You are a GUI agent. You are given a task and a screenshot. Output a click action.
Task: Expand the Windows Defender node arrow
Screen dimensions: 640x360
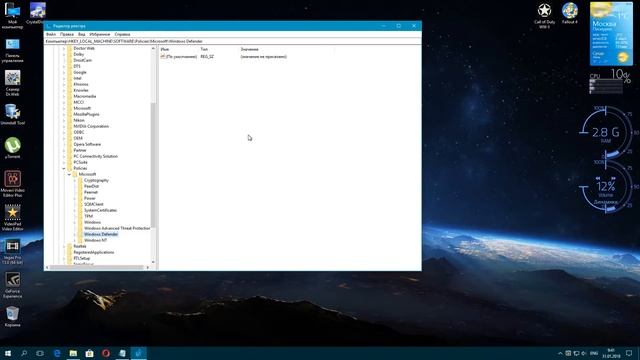(x=74, y=234)
